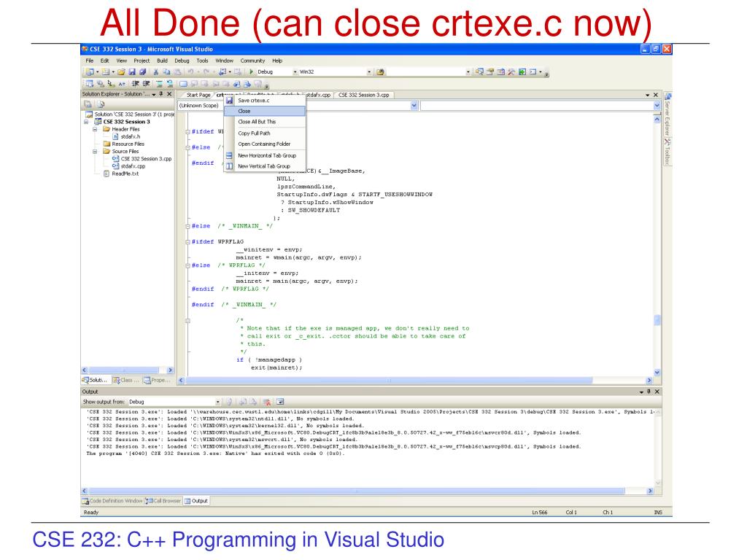Click Uncomment Selected Lines icon
The height and width of the screenshot is (560, 747).
click(169, 84)
